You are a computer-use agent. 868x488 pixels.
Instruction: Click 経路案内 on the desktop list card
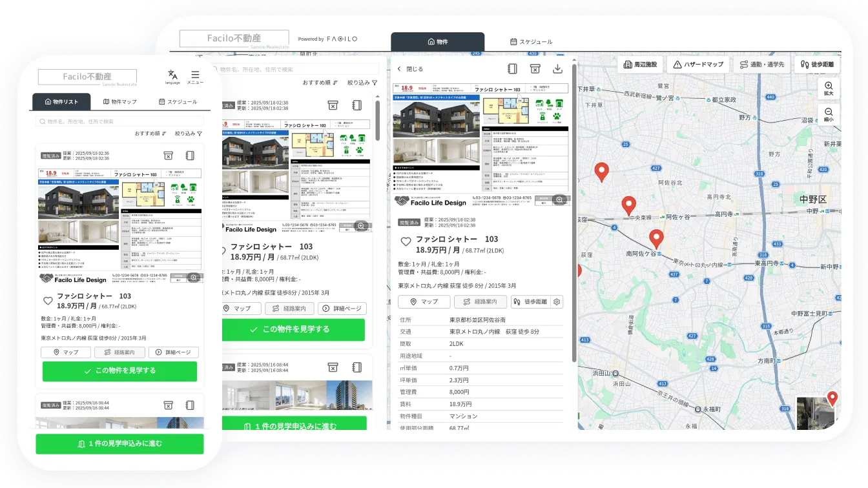coord(289,309)
